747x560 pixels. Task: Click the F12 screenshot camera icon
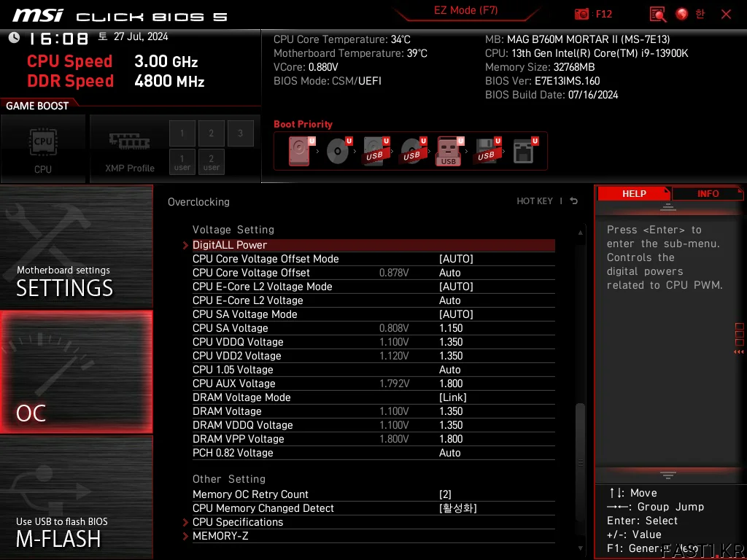click(581, 14)
